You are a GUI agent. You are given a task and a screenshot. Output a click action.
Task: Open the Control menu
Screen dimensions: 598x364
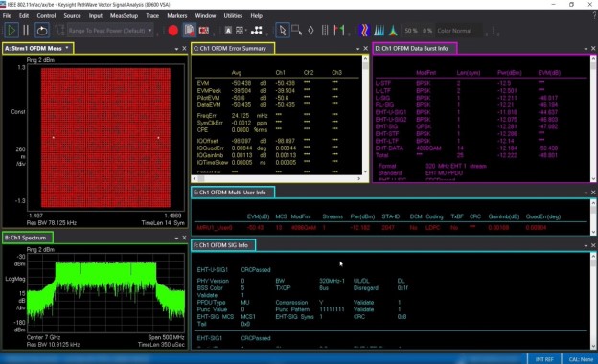point(46,16)
